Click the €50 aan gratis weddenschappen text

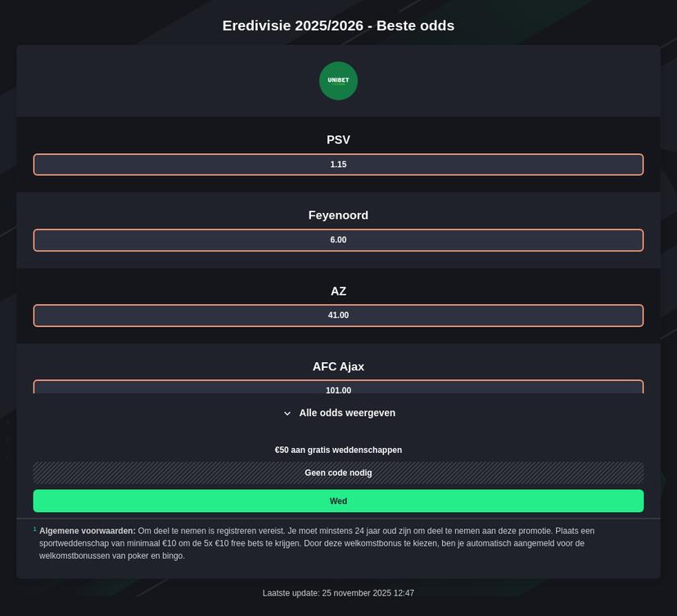(338, 450)
